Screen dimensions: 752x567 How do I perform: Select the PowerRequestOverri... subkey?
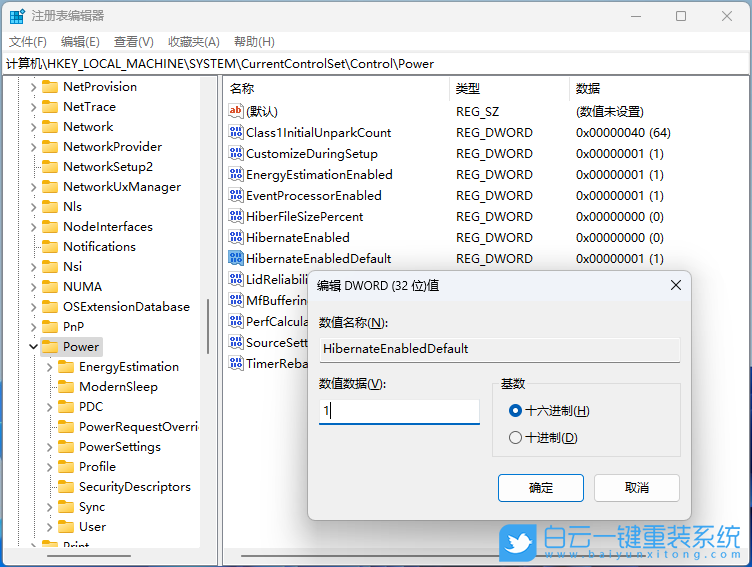tap(139, 427)
